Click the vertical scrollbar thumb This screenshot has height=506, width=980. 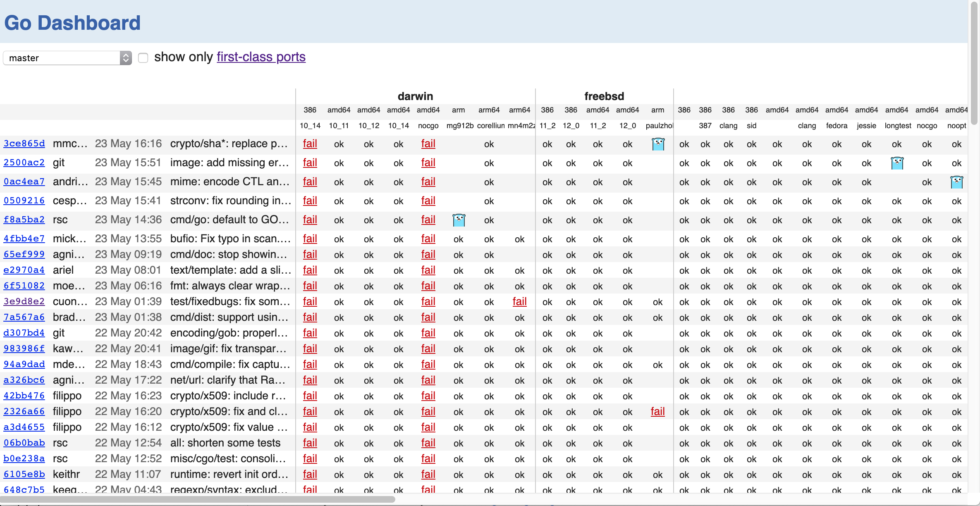[974, 64]
